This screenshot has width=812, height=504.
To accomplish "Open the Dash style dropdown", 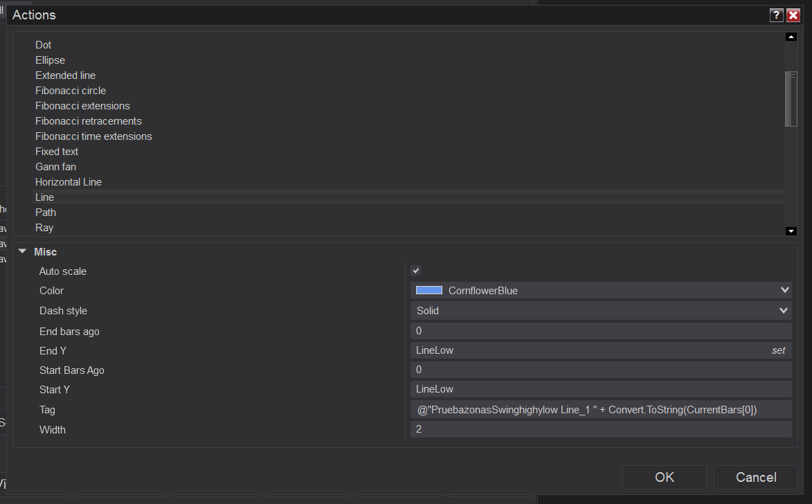I will tap(783, 310).
